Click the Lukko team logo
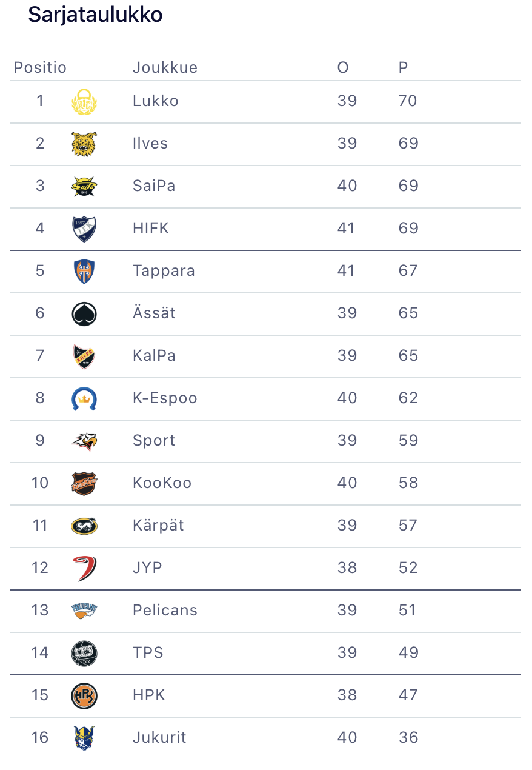532x770 pixels. [x=84, y=101]
